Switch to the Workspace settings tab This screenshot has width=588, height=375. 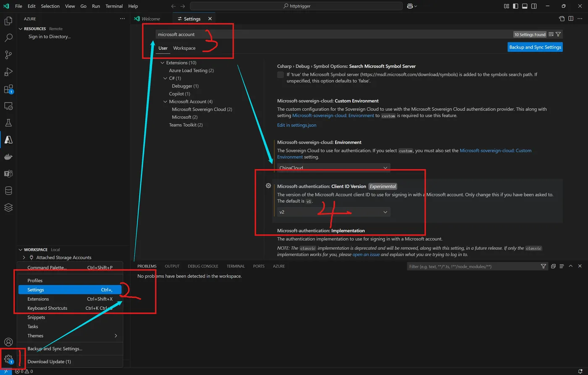pyautogui.click(x=184, y=48)
